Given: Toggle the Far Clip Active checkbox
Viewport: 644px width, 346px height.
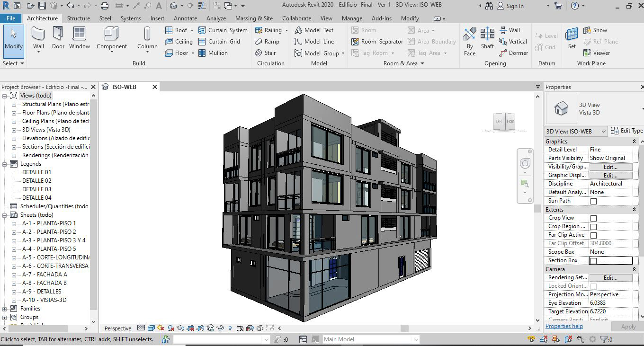Looking at the screenshot, I should coord(593,235).
